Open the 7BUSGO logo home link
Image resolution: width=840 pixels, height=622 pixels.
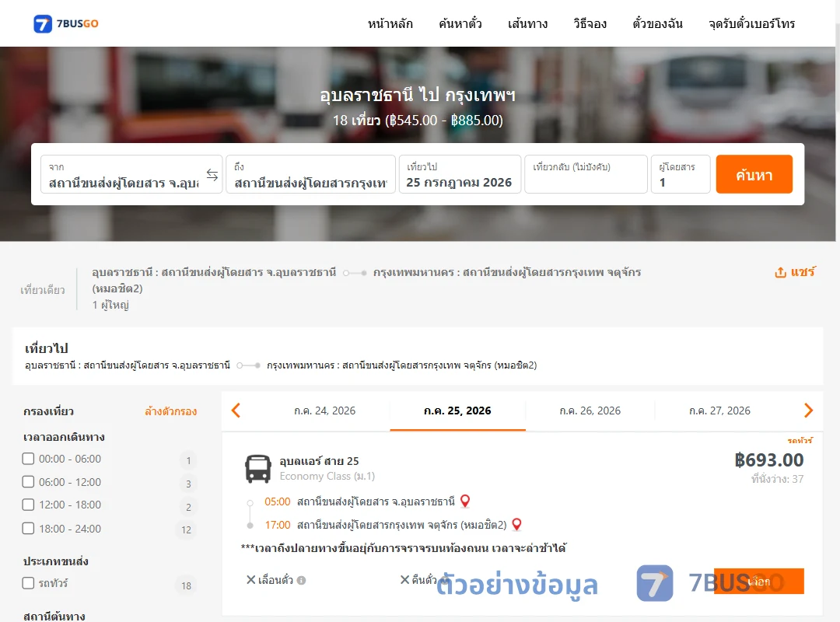click(x=66, y=23)
